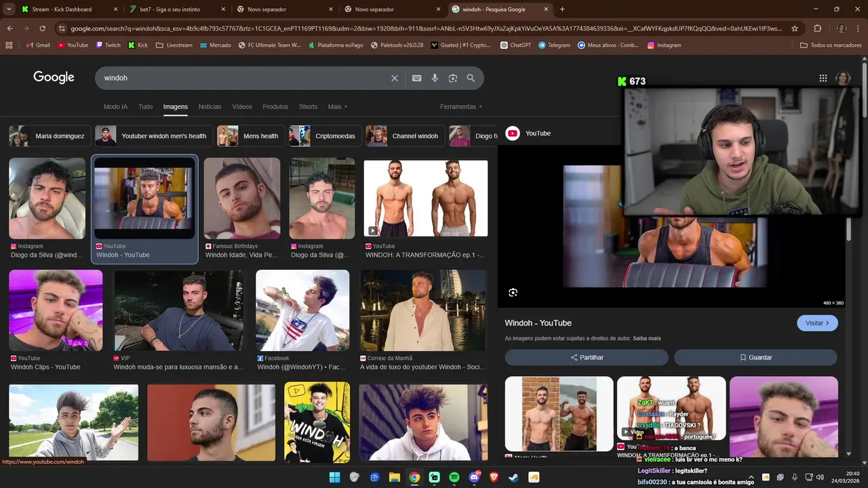Select the Vídeos search tab
Viewport: 868px width, 488px height.
tap(242, 106)
